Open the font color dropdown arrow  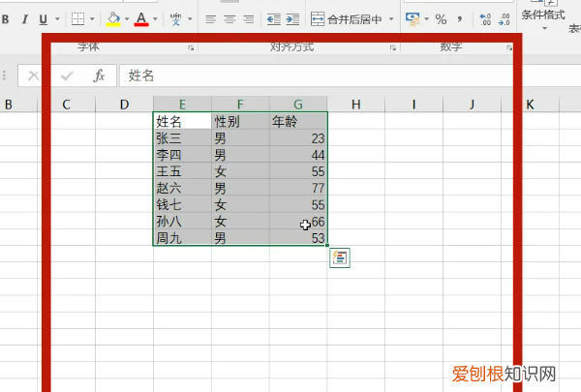click(155, 19)
